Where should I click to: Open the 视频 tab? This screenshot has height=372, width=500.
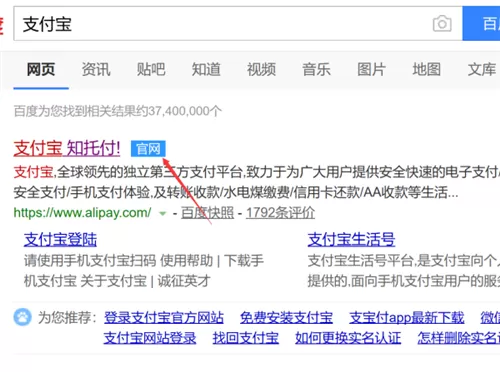coord(261,69)
